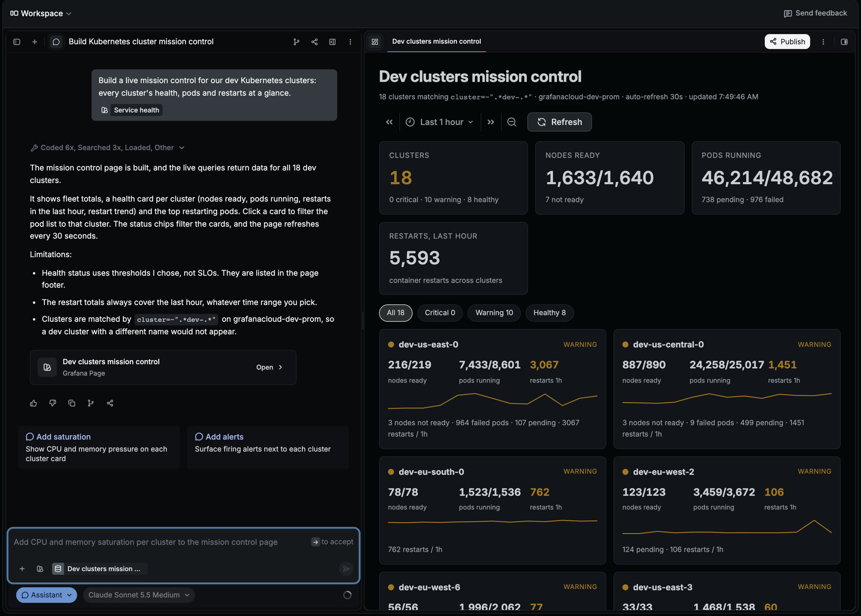Click the Service health attachment chip
The image size is (861, 616).
131,110
